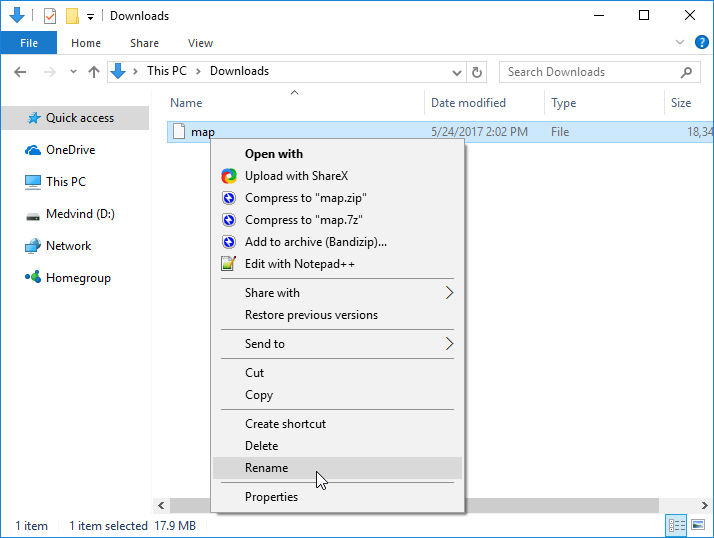Click the Quick access star icon
The image size is (714, 538).
[34, 118]
